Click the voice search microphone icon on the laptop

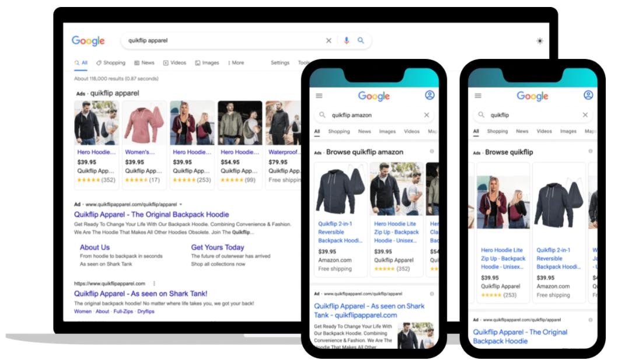(x=346, y=40)
